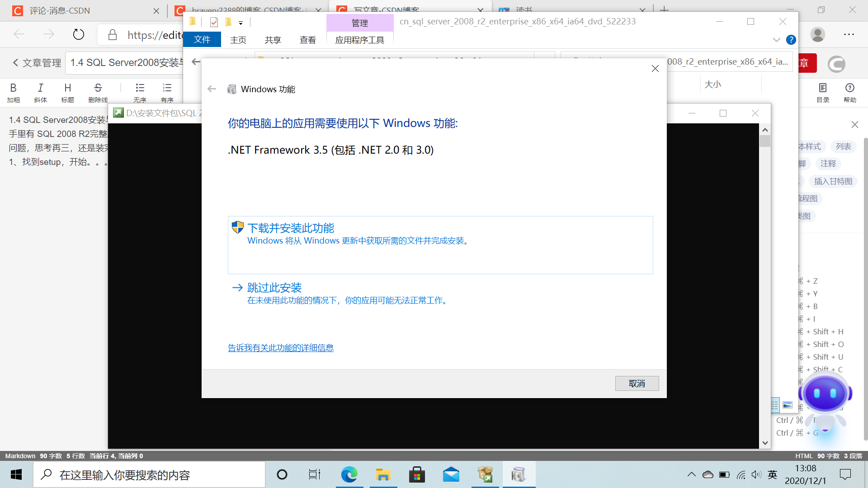868x488 pixels.
Task: Open browser settings three-dot menu
Action: click(x=849, y=34)
